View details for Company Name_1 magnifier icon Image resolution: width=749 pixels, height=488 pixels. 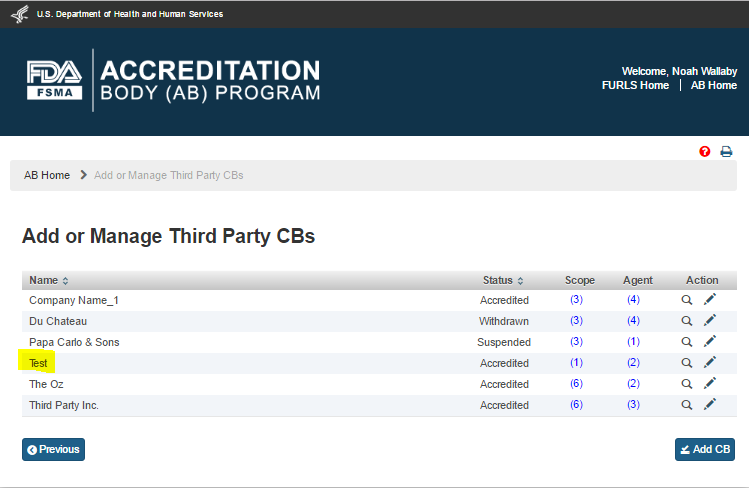[687, 300]
